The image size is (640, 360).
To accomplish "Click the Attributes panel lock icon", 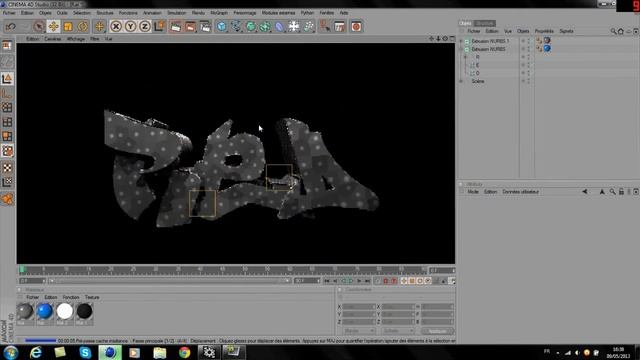I will pyautogui.click(x=621, y=191).
